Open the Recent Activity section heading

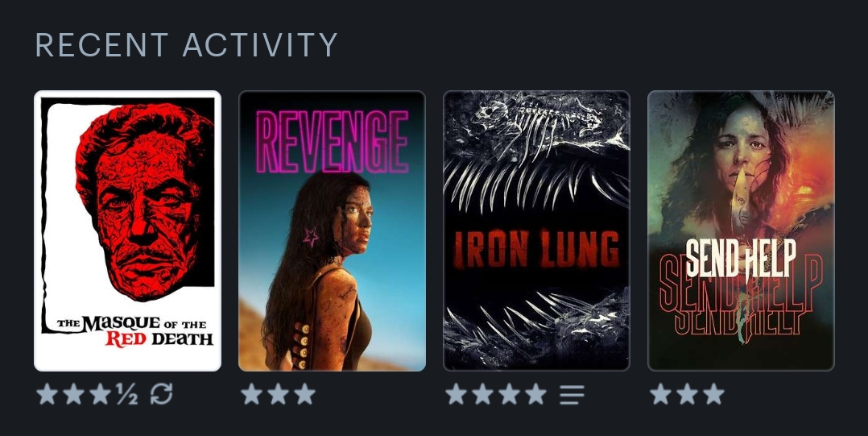187,45
